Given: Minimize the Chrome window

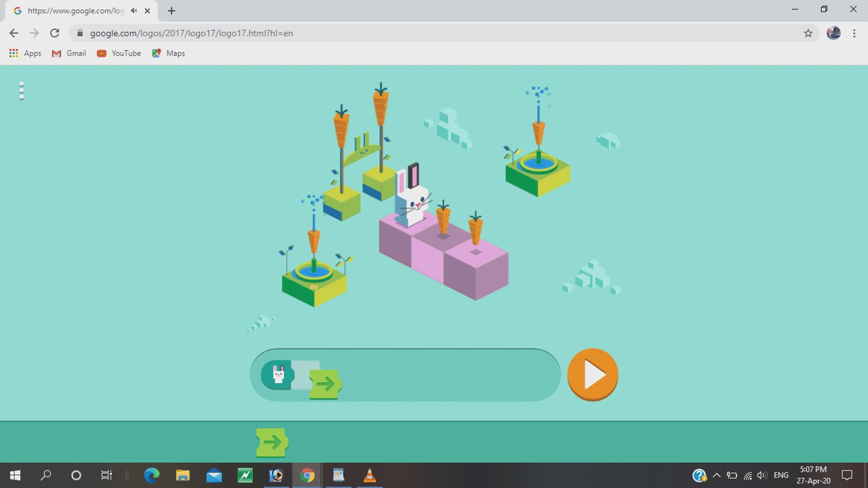Looking at the screenshot, I should (795, 9).
